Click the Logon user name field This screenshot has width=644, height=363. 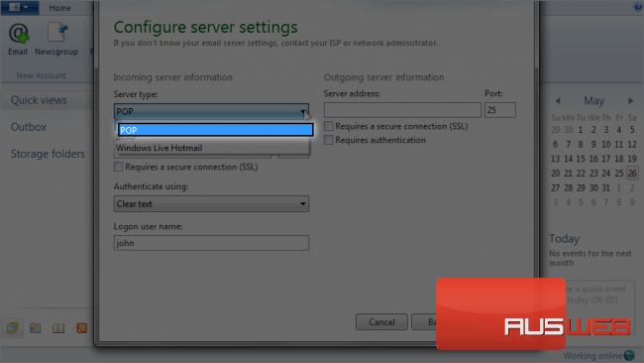point(211,243)
